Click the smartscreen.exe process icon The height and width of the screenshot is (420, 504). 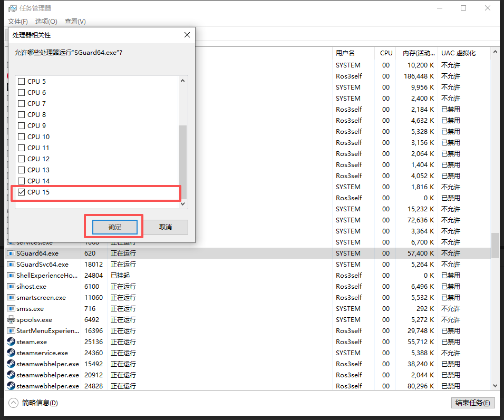(11, 297)
